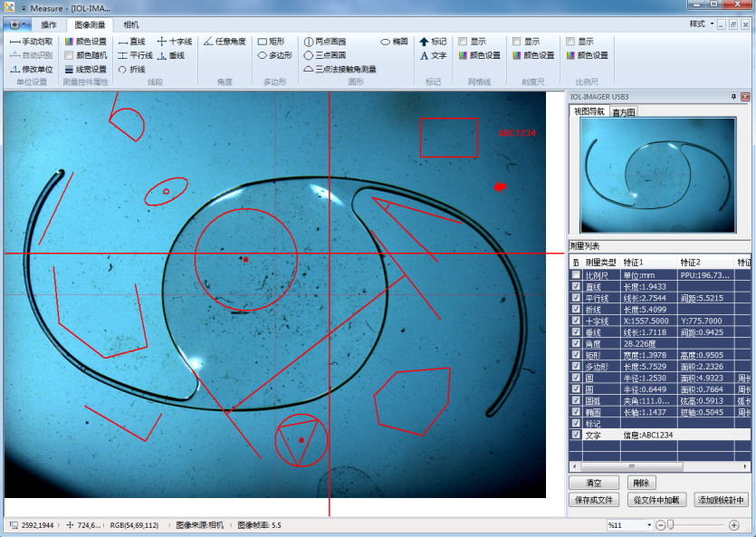756x537 pixels.
Task: Check 显示 in the 网格线 group
Action: [463, 42]
